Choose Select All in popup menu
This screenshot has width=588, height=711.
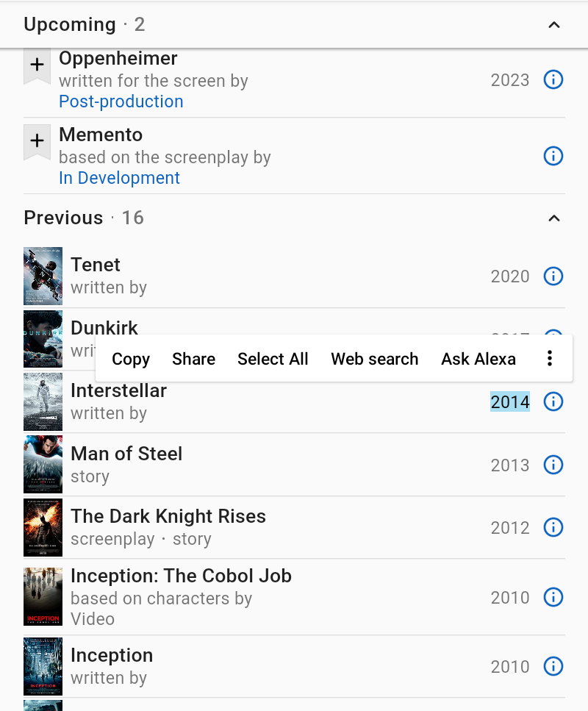273,359
